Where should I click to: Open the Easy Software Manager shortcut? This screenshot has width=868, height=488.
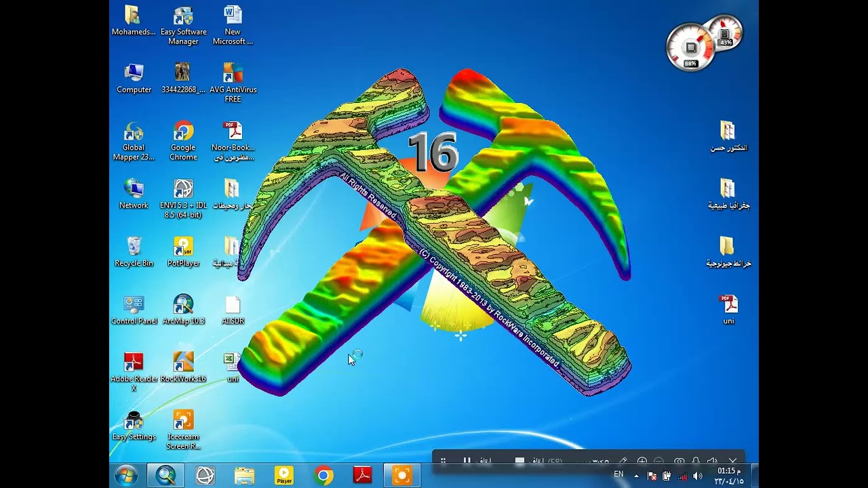coord(183,26)
